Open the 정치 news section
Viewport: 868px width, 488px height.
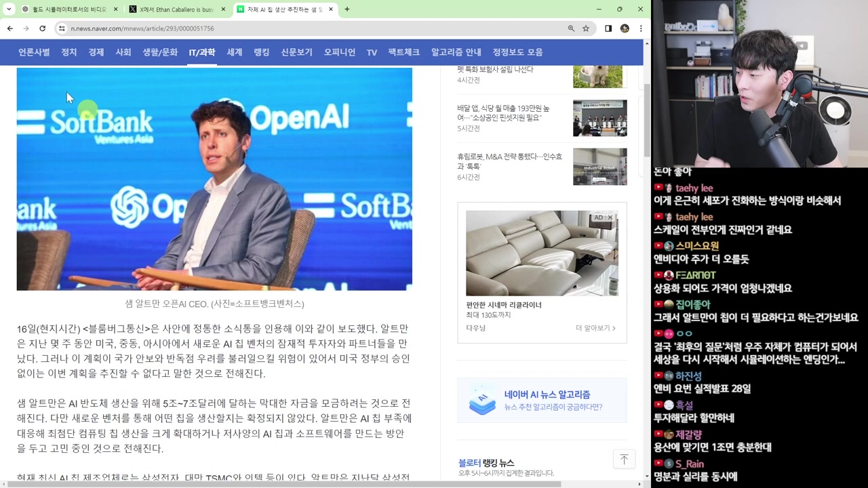pos(69,52)
